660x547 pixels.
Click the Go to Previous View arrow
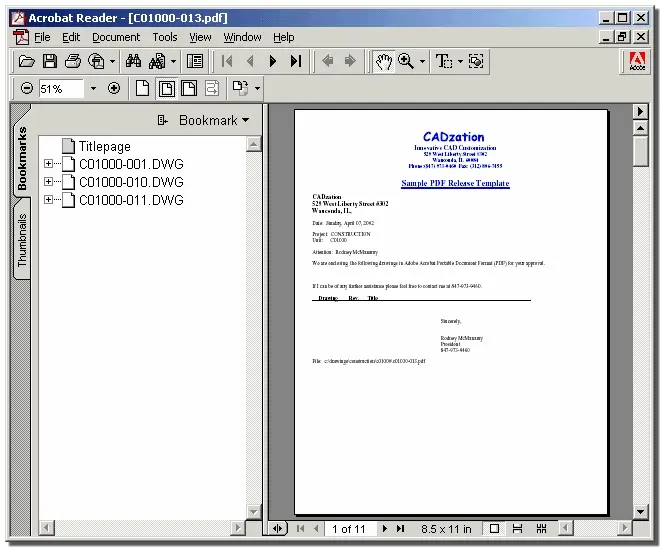pyautogui.click(x=327, y=61)
